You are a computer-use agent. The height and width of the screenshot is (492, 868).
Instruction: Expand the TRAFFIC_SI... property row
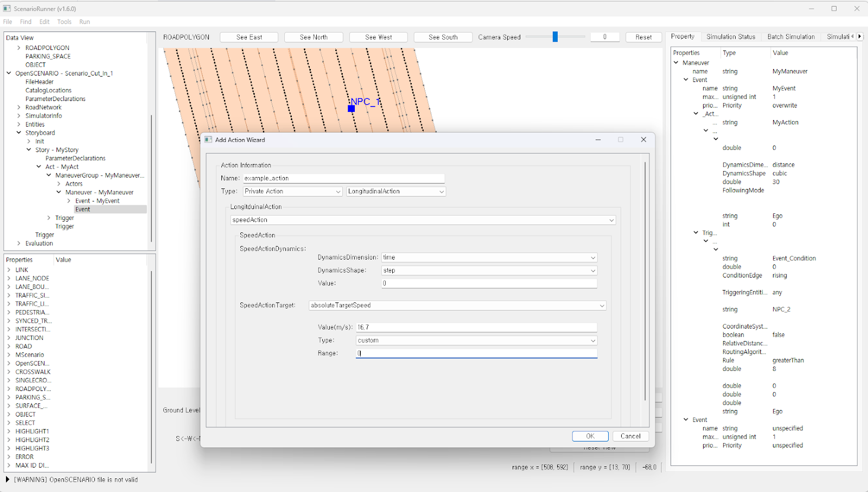pos(9,295)
